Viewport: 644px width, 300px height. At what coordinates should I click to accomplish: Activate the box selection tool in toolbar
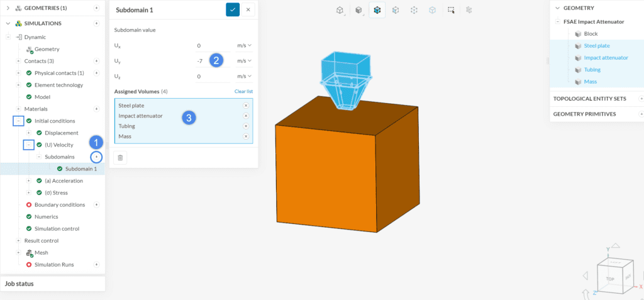(451, 10)
